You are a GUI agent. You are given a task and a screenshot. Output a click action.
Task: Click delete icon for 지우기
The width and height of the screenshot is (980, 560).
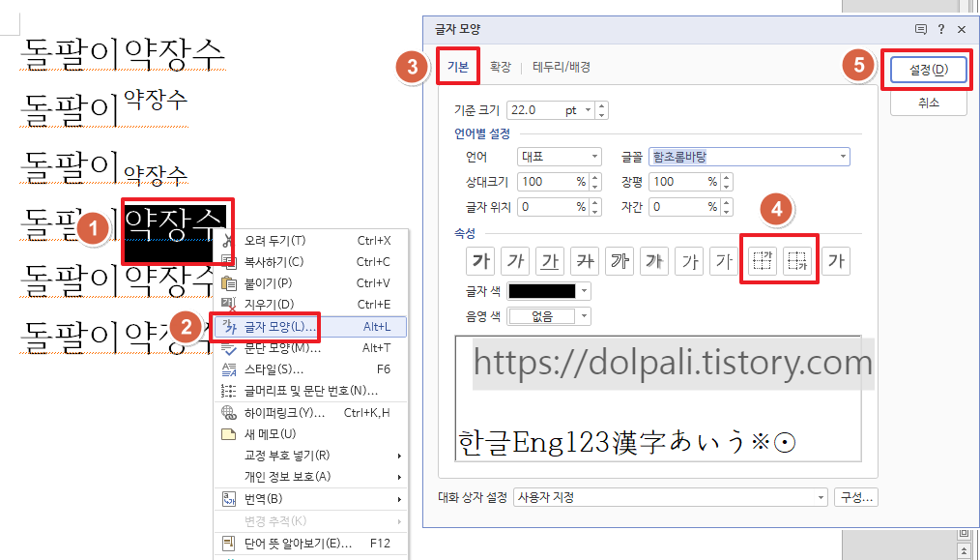(229, 305)
